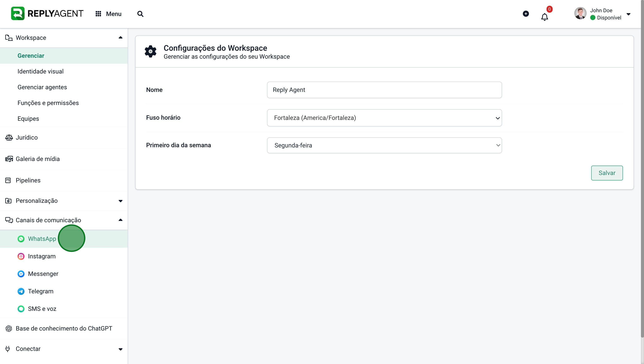Click the Jurídico scales icon
This screenshot has width=644, height=364.
[9, 138]
